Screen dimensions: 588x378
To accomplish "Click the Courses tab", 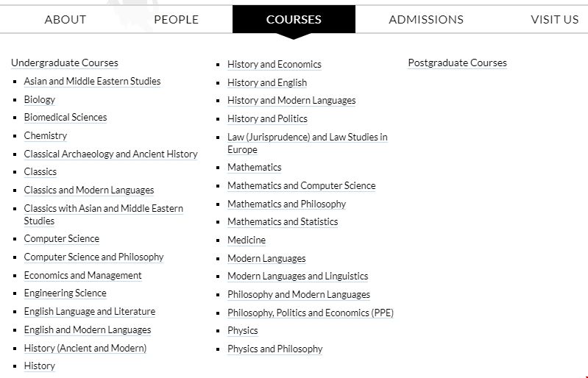I will point(294,19).
